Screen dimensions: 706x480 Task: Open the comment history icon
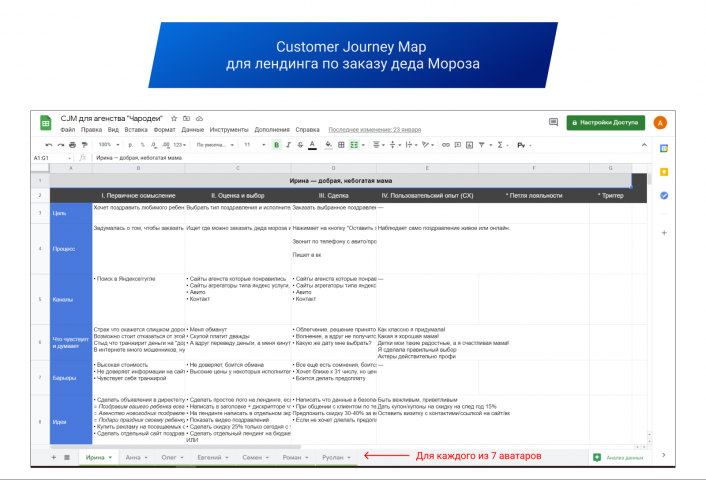pyautogui.click(x=553, y=122)
